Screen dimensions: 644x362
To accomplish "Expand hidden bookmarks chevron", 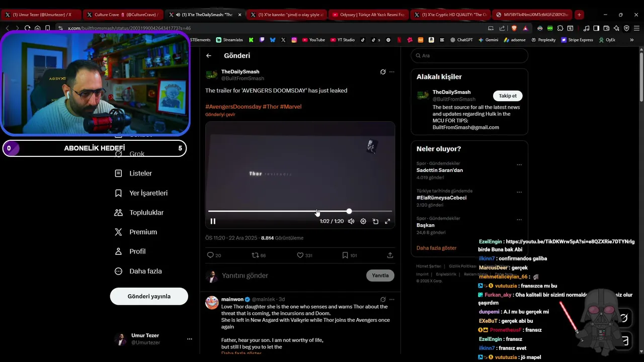I will pos(632,40).
